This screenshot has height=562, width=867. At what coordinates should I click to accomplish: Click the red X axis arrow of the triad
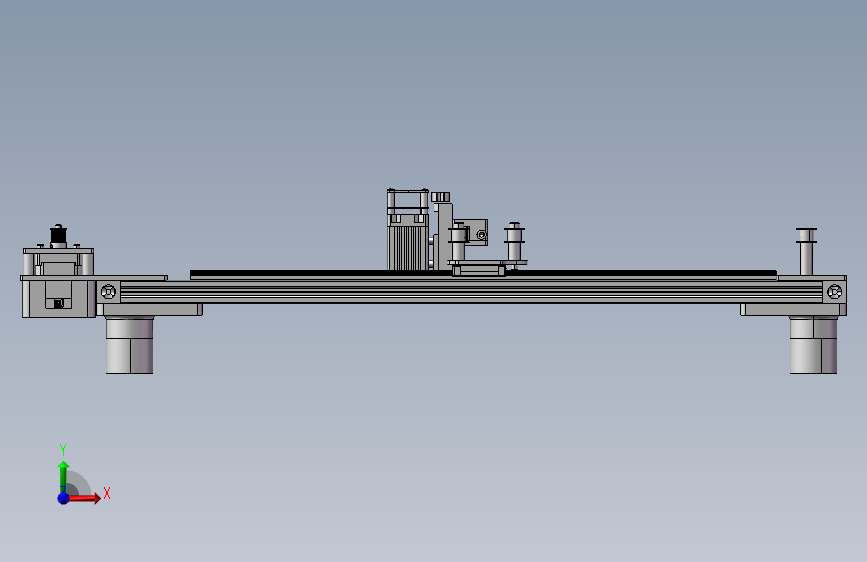pyautogui.click(x=85, y=498)
